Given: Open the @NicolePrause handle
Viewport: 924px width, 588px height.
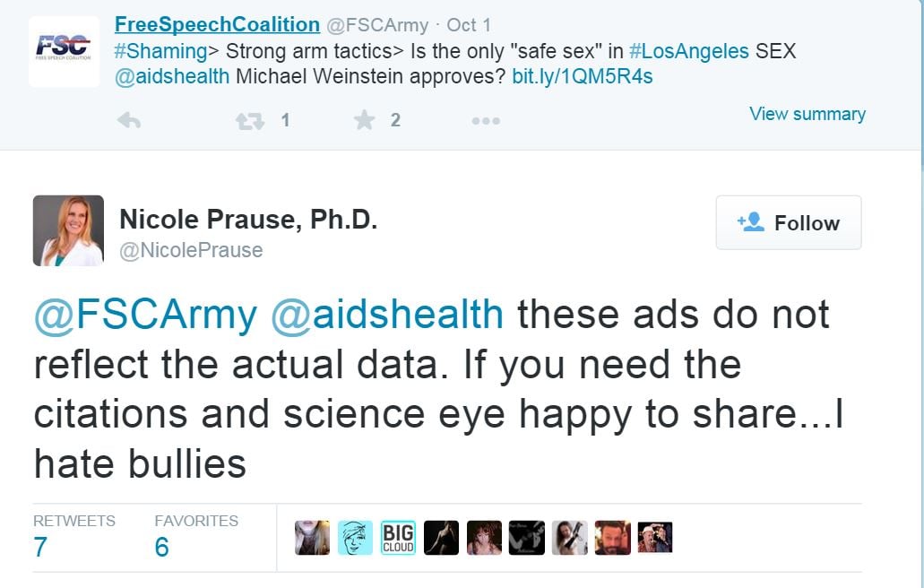Looking at the screenshot, I should 191,250.
